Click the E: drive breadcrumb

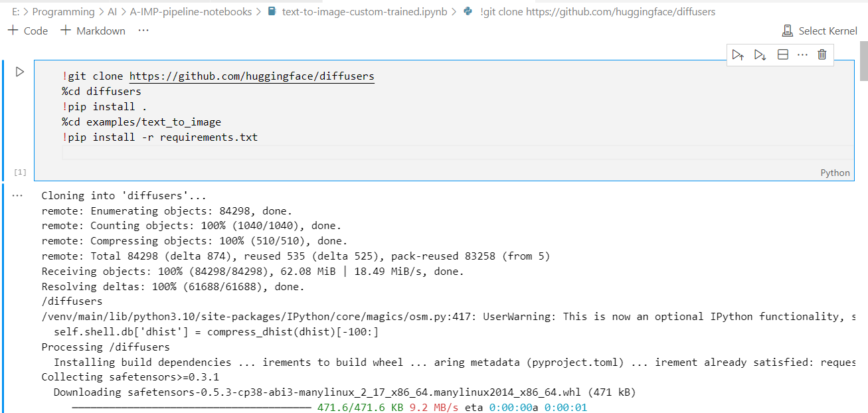15,11
